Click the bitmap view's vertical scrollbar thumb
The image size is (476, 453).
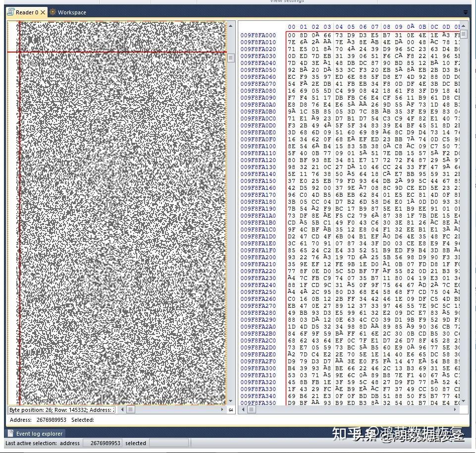tap(231, 57)
